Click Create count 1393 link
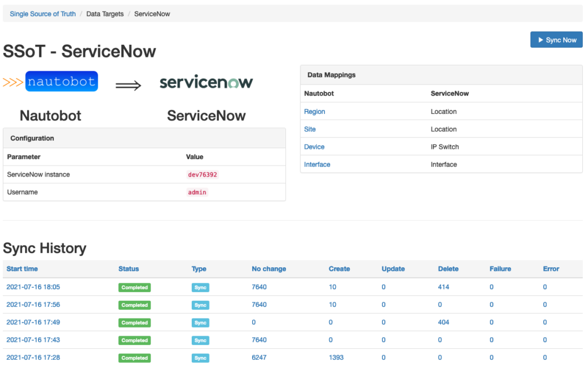The height and width of the screenshot is (365, 588). click(x=336, y=358)
